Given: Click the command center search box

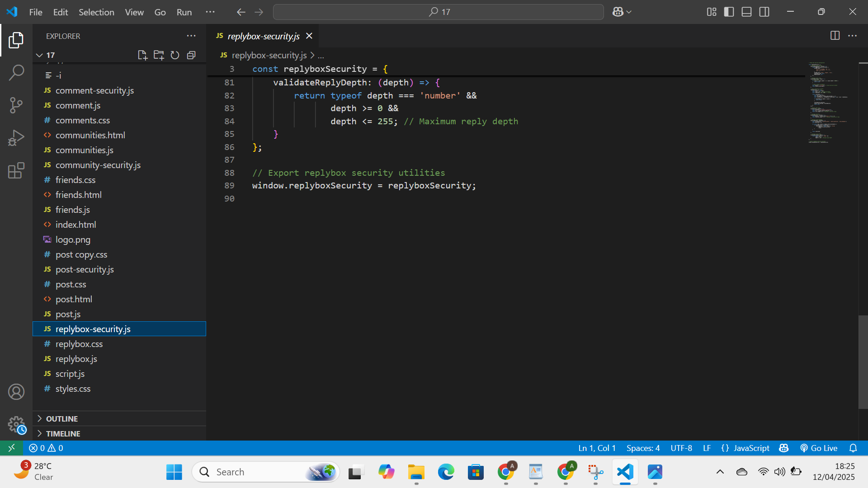Looking at the screenshot, I should click(x=438, y=12).
